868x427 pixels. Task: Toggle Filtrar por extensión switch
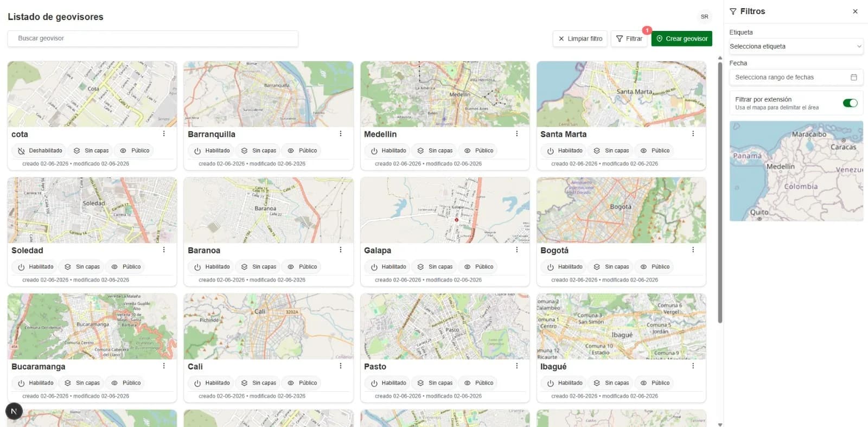tap(850, 103)
